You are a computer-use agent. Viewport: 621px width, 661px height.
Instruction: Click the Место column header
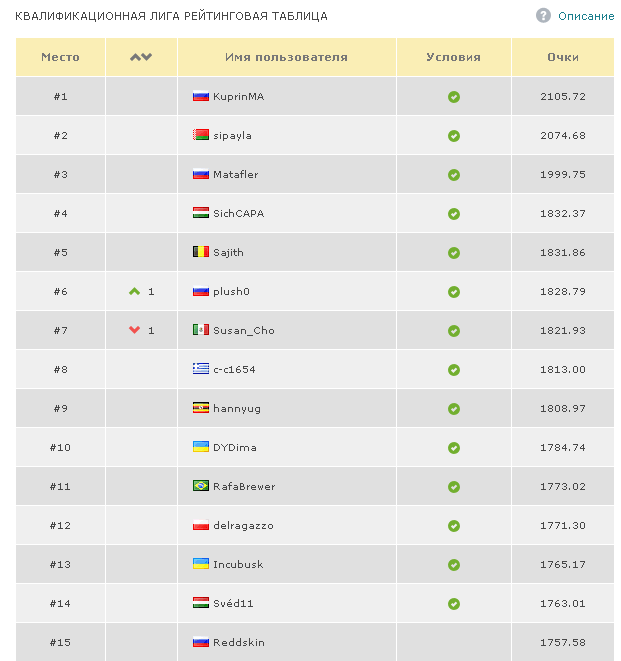60,57
